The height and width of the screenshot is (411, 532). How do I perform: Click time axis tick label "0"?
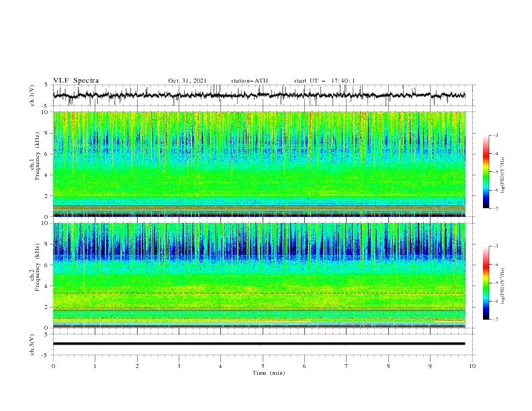(x=53, y=366)
